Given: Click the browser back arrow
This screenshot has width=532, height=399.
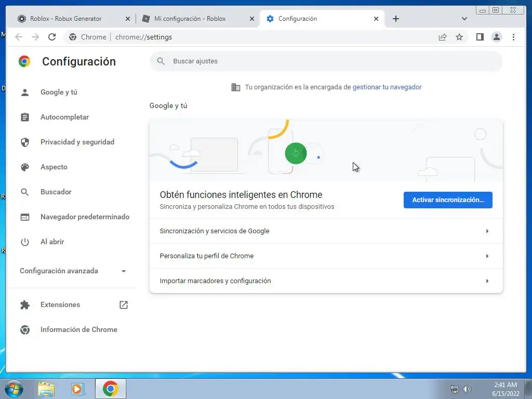Looking at the screenshot, I should click(19, 37).
